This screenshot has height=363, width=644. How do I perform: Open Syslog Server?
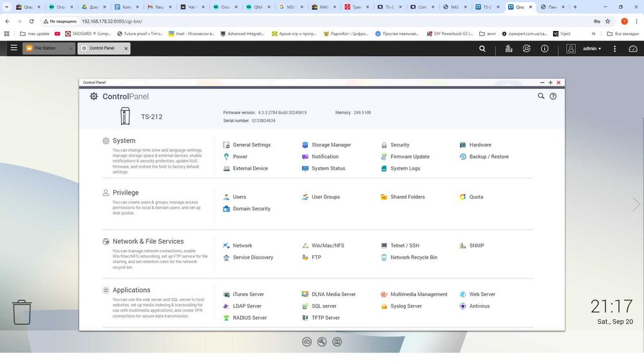[401, 306]
